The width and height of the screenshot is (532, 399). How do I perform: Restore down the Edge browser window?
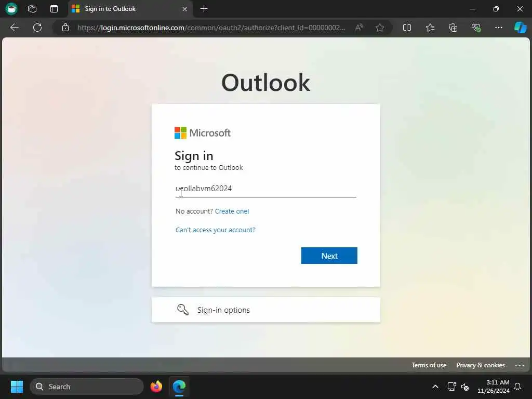pyautogui.click(x=496, y=9)
